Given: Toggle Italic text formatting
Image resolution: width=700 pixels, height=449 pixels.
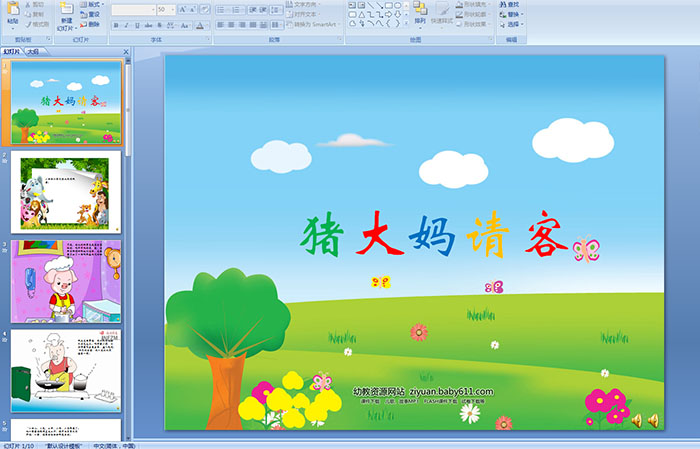Looking at the screenshot, I should [x=127, y=24].
